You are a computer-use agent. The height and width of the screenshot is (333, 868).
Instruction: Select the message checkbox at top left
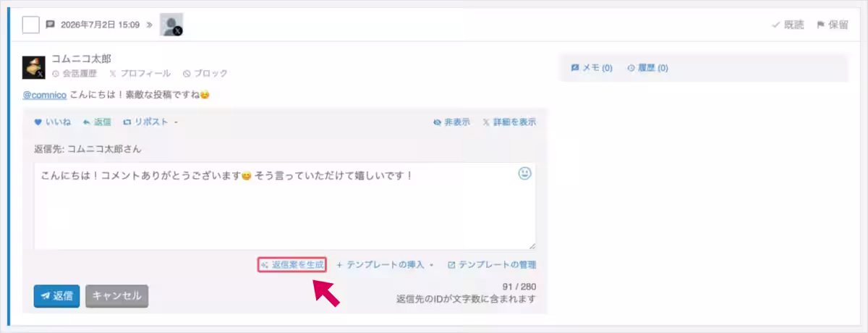point(30,25)
